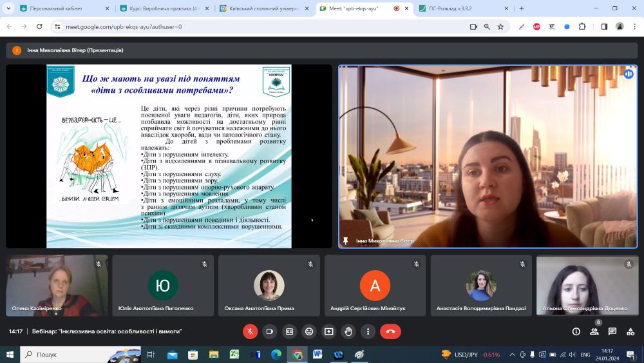Open the volume control in system tray
This screenshot has width=644, height=363.
573,355
